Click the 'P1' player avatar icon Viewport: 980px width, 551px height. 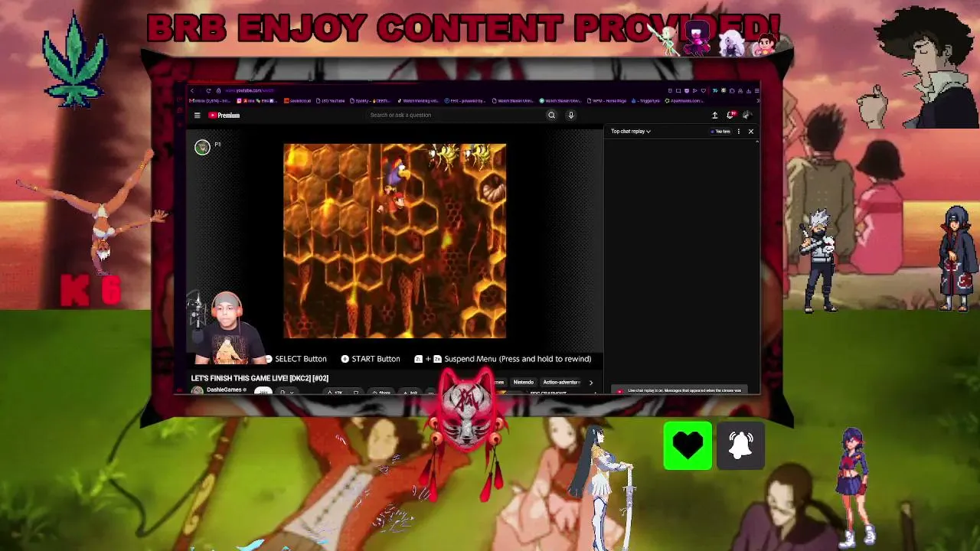click(202, 147)
